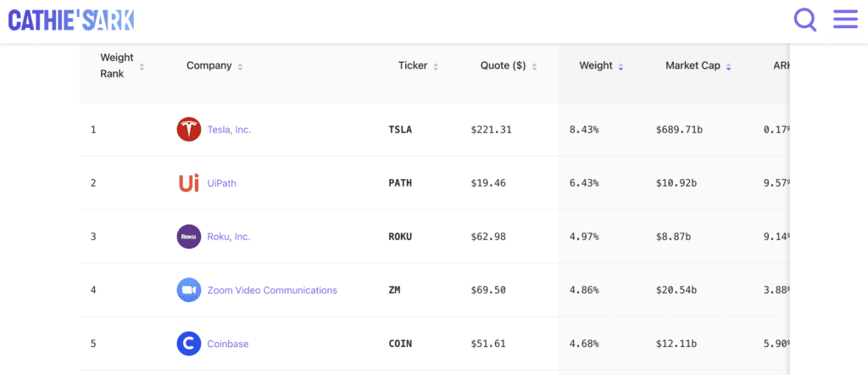
Task: Click the $12.11b market cap
Action: (x=676, y=344)
